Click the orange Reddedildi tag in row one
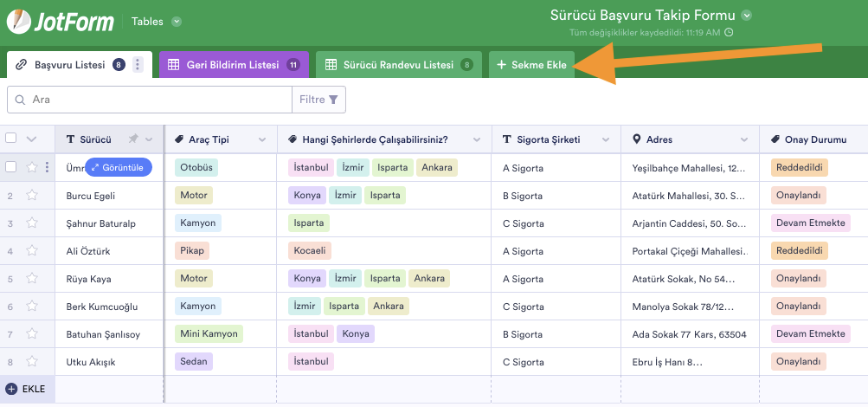Viewport: 868px width, 407px height. click(798, 167)
